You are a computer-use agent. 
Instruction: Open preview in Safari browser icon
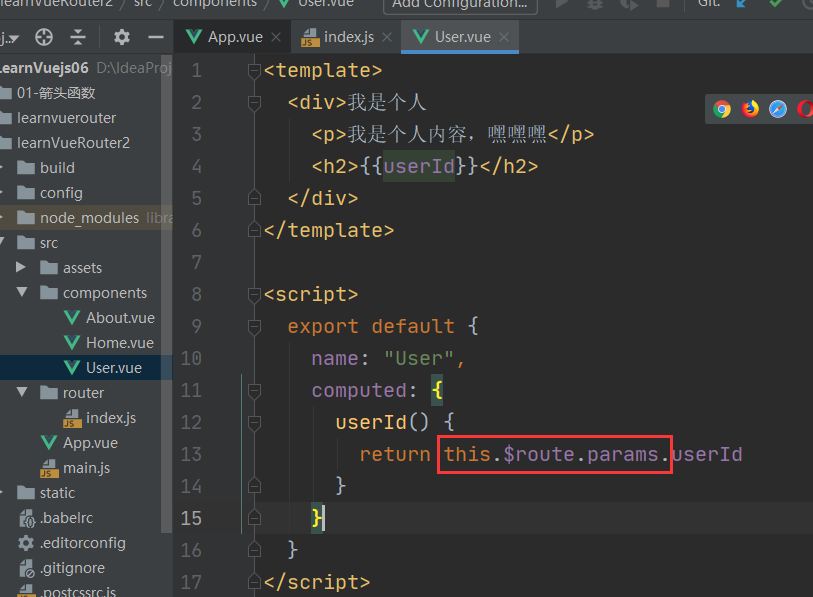pyautogui.click(x=778, y=109)
